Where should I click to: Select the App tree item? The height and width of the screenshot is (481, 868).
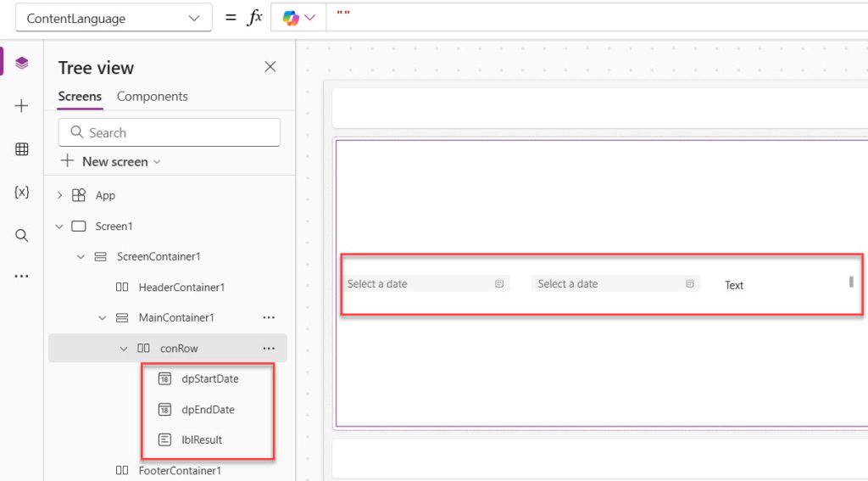click(x=105, y=196)
